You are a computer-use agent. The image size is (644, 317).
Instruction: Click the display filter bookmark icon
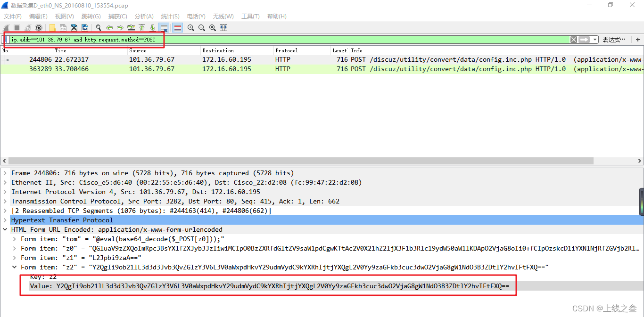6,40
